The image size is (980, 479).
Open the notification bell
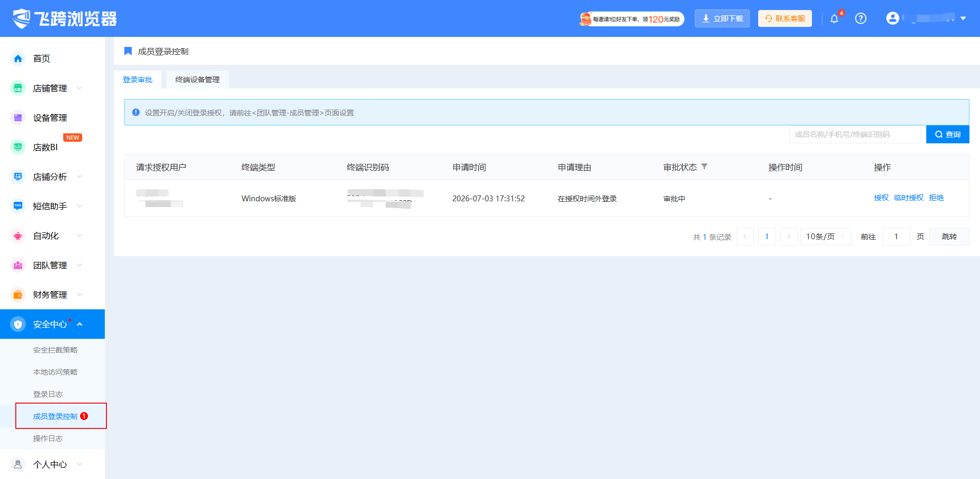[x=834, y=19]
